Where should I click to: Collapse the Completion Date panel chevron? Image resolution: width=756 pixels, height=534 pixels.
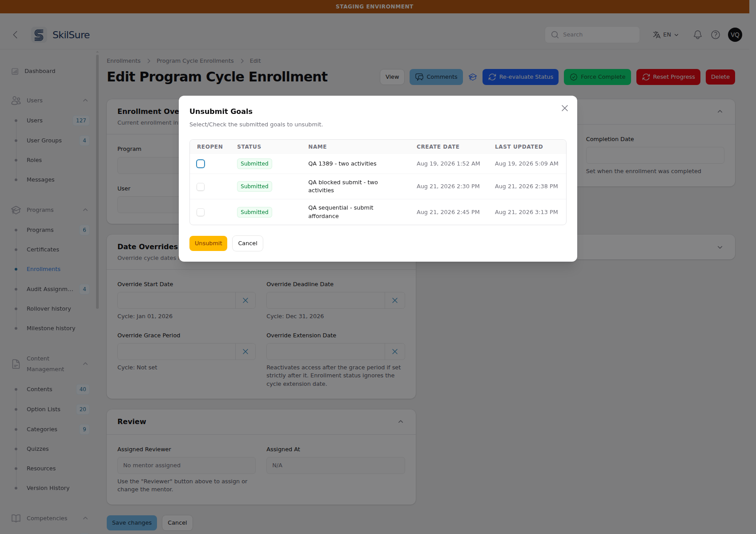coord(720,112)
